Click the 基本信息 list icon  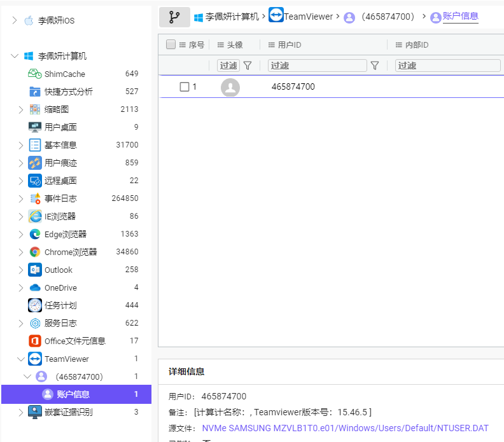(x=35, y=145)
